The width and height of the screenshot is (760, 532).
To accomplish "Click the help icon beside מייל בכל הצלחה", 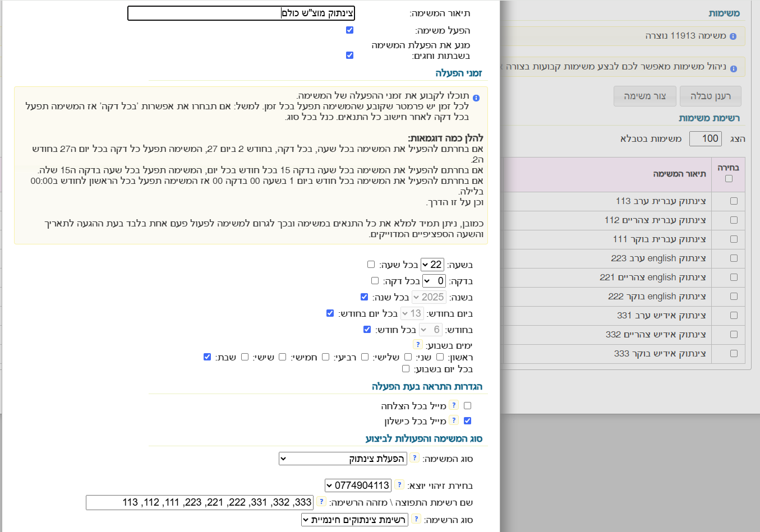I will [454, 405].
